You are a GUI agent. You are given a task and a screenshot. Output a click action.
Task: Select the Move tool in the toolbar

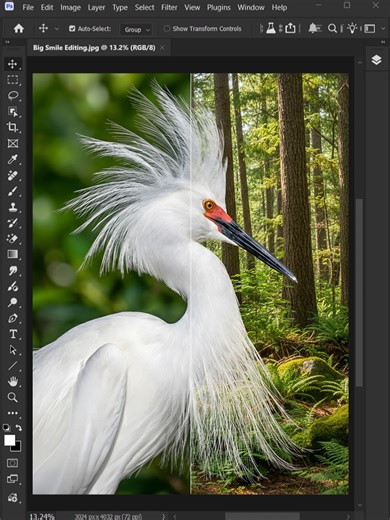coord(13,64)
